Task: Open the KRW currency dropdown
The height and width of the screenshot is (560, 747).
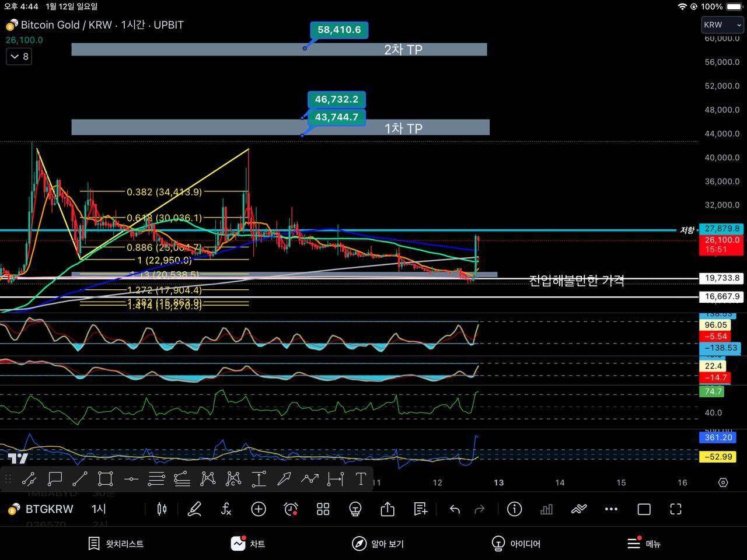Action: [722, 25]
